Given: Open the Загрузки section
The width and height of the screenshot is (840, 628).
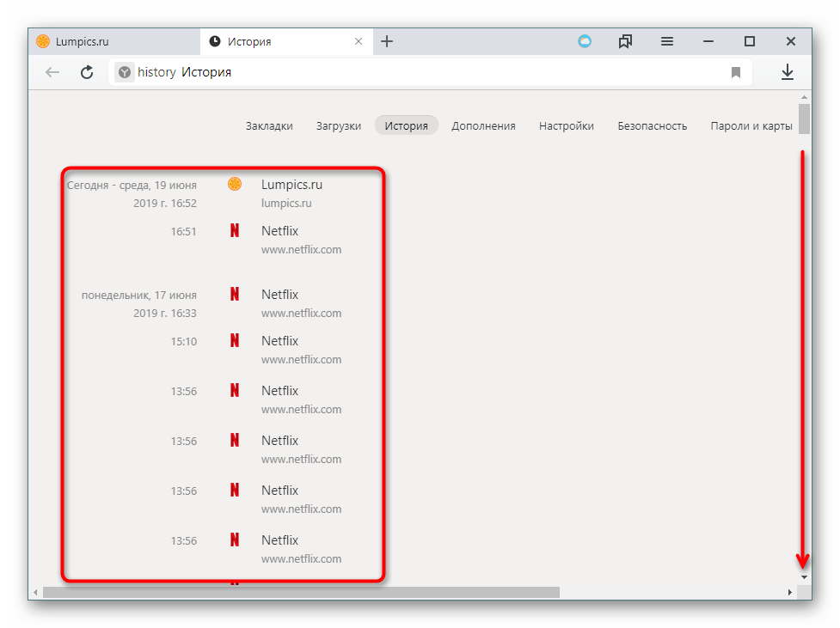Looking at the screenshot, I should [339, 125].
